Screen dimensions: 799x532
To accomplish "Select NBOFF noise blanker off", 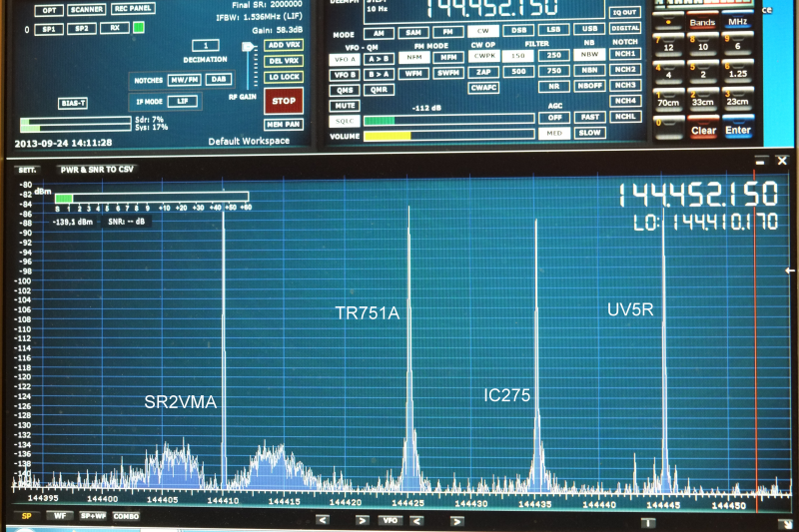I will click(589, 86).
